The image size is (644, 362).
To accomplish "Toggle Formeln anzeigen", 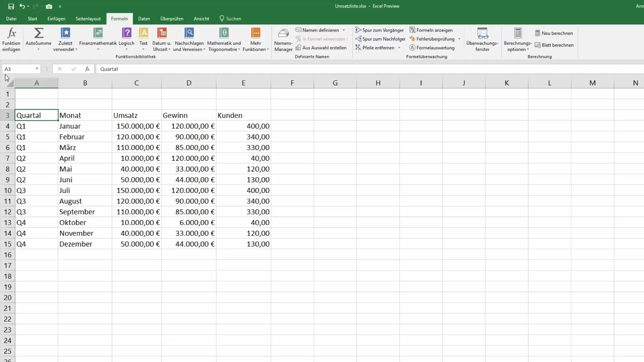I will (431, 30).
